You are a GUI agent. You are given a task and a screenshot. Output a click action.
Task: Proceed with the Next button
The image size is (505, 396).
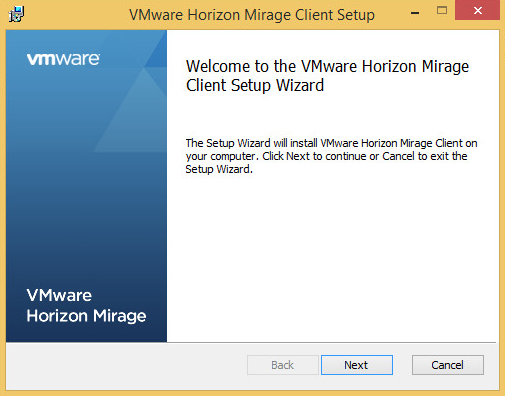(x=357, y=365)
